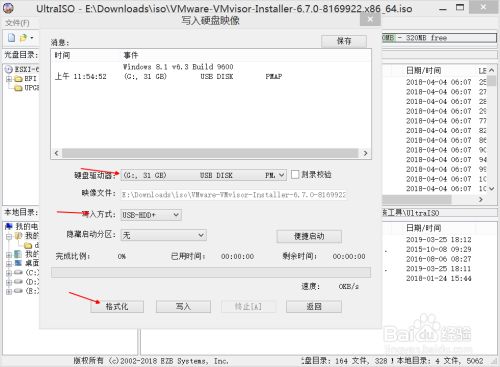Select local file dated 2015-10-08 09:29

click(x=439, y=249)
